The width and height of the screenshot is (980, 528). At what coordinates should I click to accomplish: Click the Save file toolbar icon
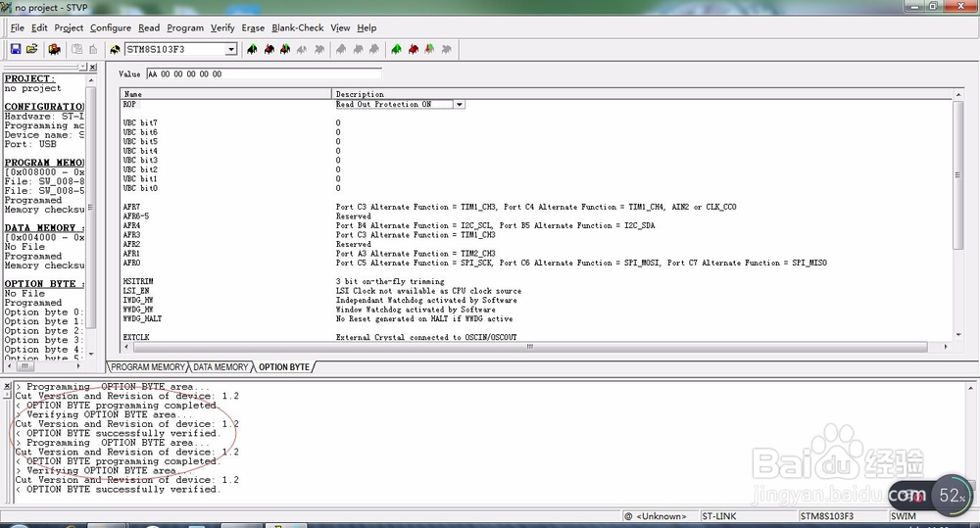(16, 49)
